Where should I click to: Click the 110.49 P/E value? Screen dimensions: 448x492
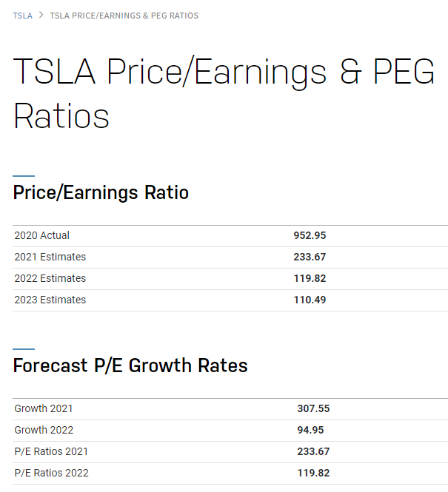(x=310, y=300)
